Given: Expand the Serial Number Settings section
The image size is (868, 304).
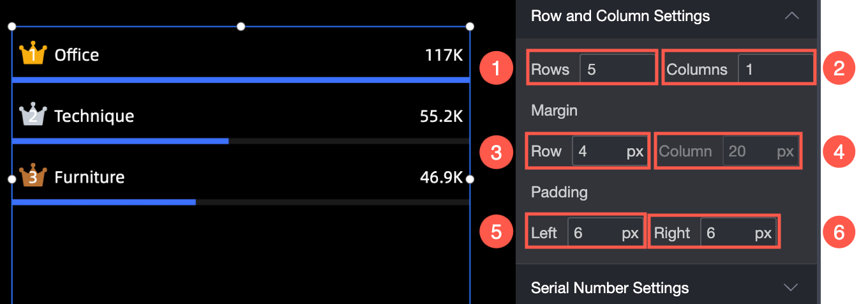Looking at the screenshot, I should pyautogui.click(x=791, y=287).
